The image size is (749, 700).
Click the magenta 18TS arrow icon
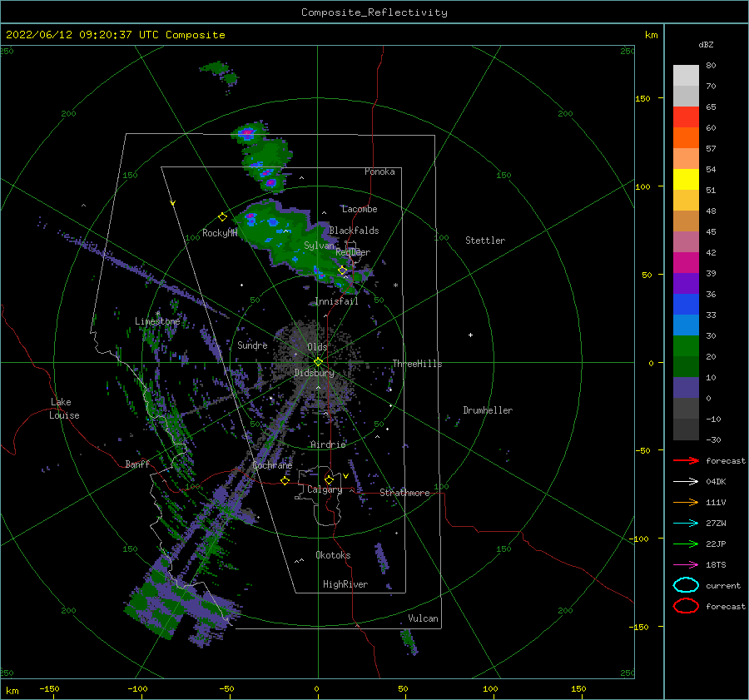click(686, 565)
